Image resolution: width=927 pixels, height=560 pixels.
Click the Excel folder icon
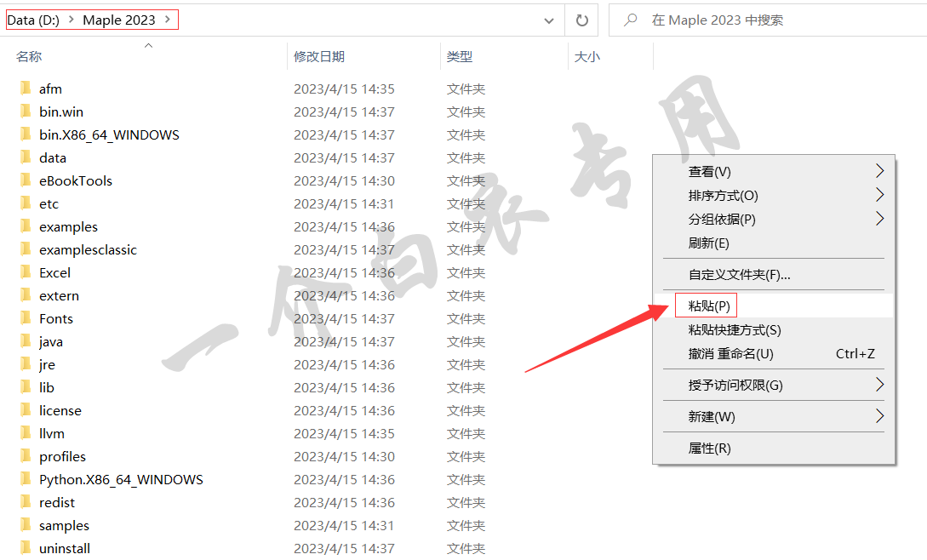tap(26, 272)
